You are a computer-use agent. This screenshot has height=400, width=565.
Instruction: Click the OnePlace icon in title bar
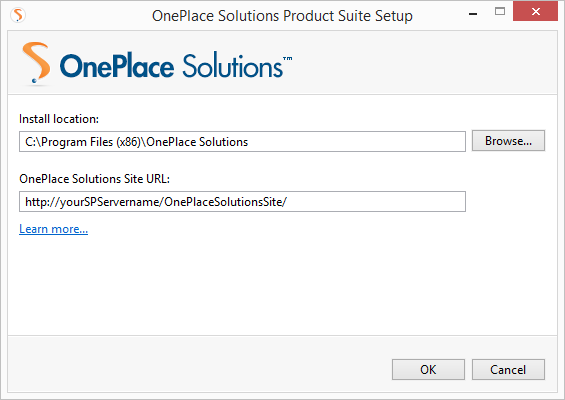[x=18, y=15]
